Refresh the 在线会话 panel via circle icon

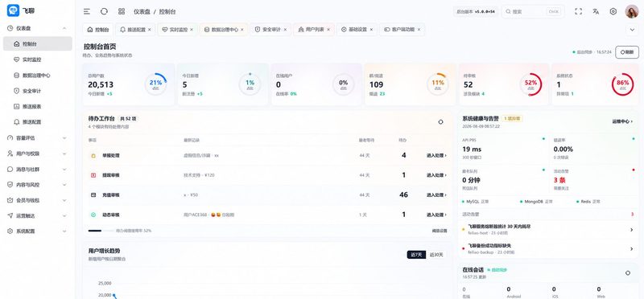tap(628, 272)
